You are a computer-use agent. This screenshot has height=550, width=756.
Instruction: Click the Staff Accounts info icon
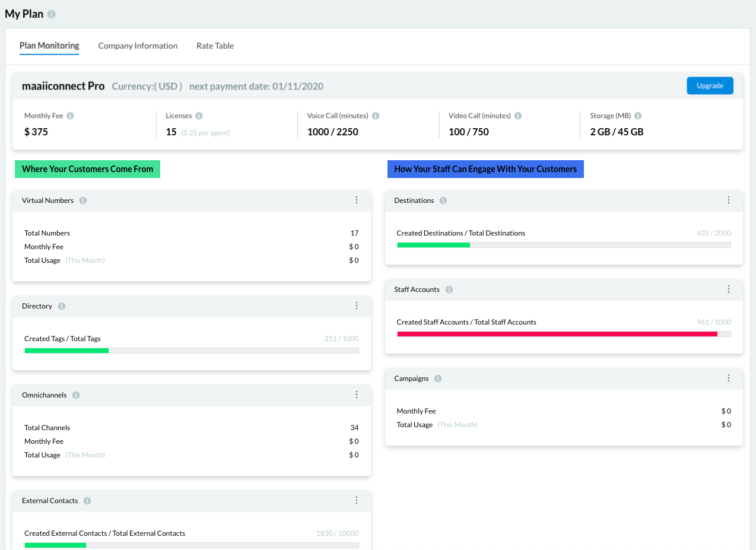(449, 290)
